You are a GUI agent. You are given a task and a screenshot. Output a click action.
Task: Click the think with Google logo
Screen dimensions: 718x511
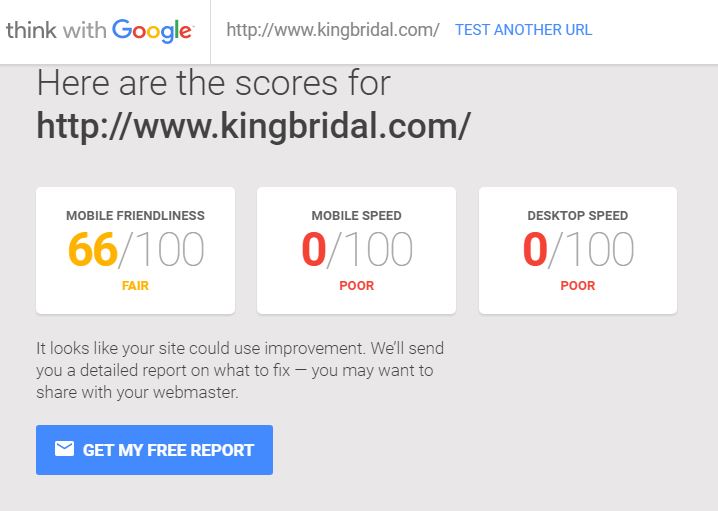100,31
